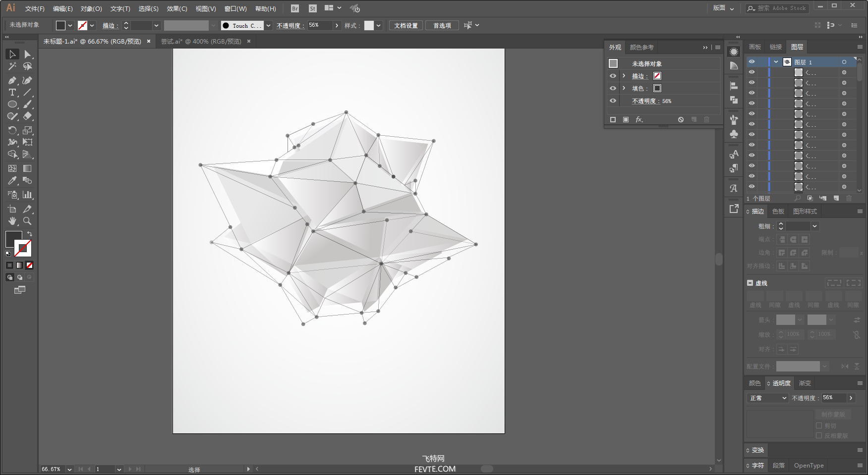Select the Line Segment tool
The width and height of the screenshot is (868, 475).
click(x=28, y=93)
